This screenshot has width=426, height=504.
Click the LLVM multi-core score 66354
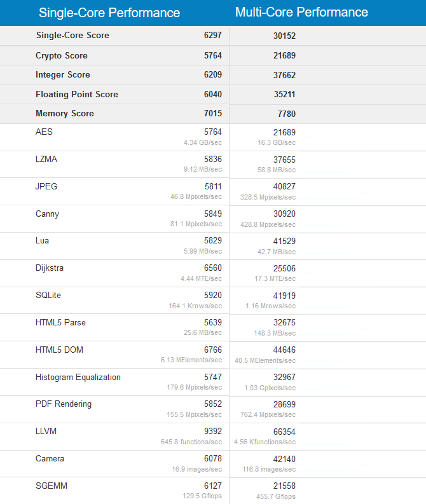pos(284,432)
